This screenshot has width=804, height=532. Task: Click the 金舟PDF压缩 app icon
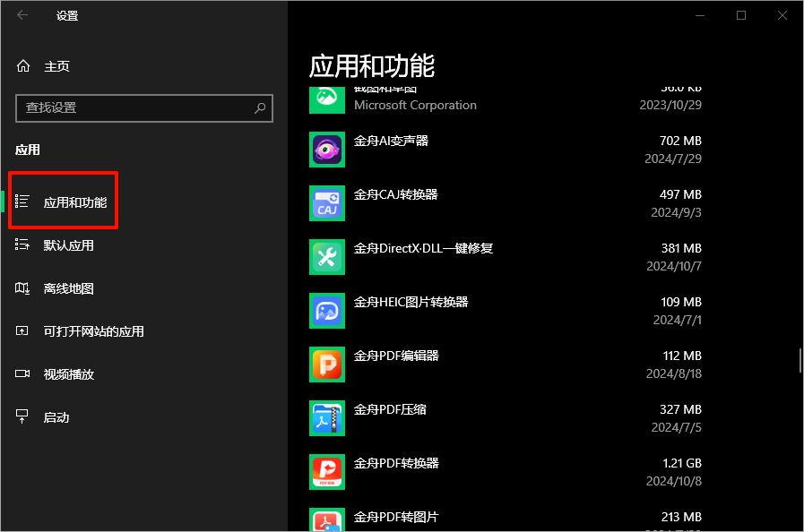(x=327, y=418)
